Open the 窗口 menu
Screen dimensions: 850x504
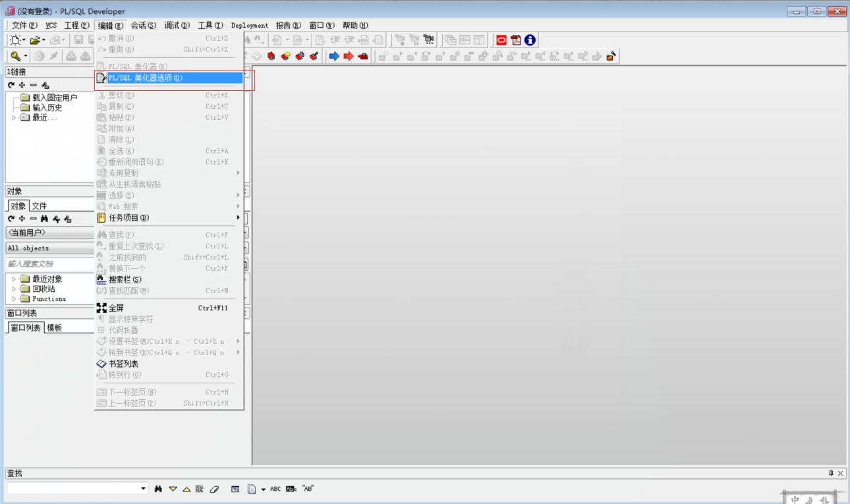tap(322, 26)
